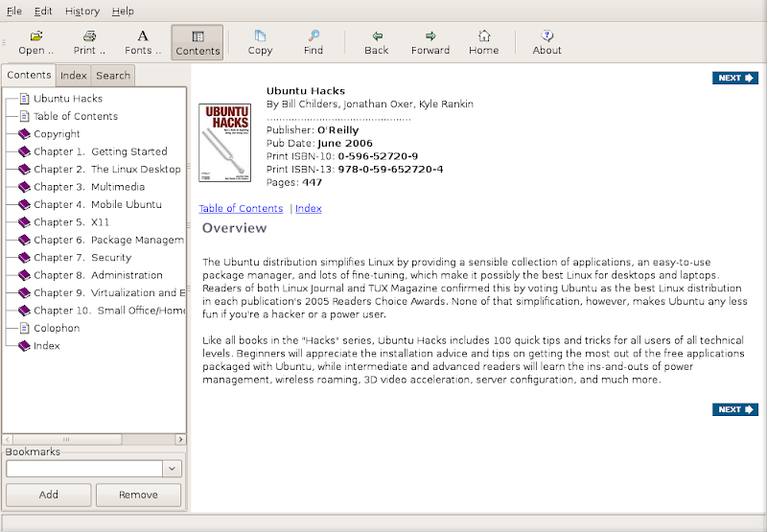This screenshot has width=767, height=532.
Task: Click the Open toolbar icon
Action: [x=36, y=36]
